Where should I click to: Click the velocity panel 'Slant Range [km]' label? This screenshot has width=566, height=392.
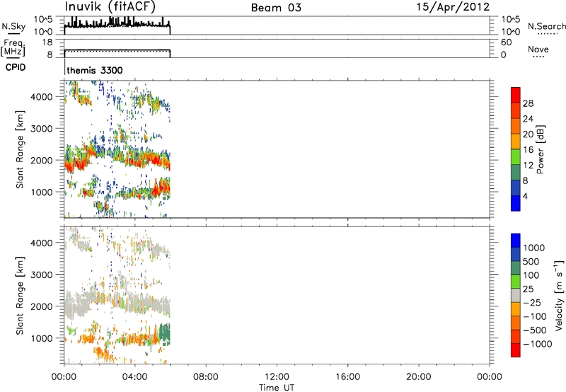(x=20, y=296)
